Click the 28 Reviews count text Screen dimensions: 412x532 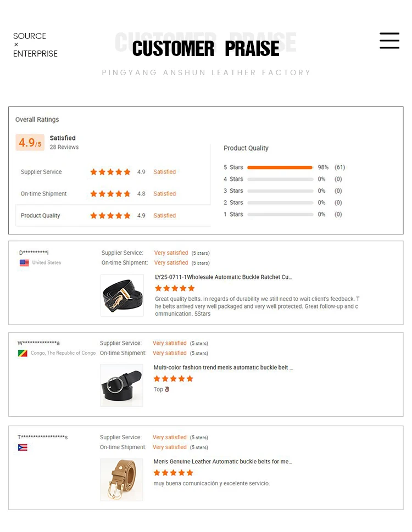pos(64,147)
